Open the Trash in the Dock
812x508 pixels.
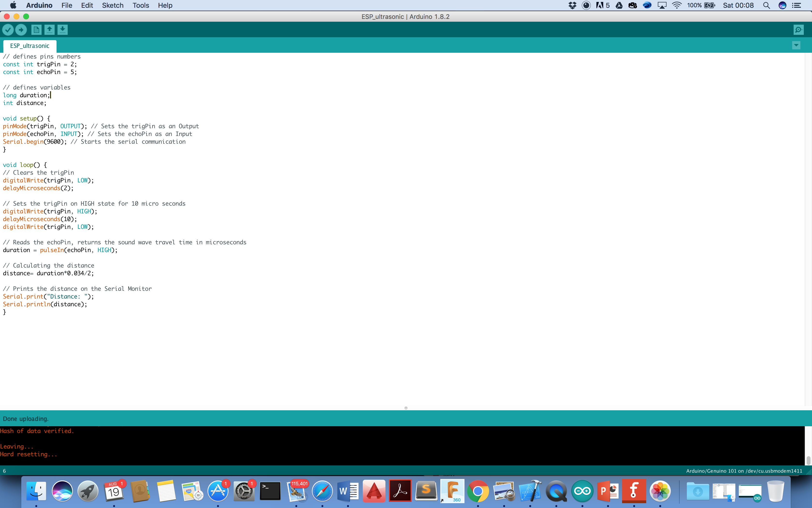[x=776, y=491]
